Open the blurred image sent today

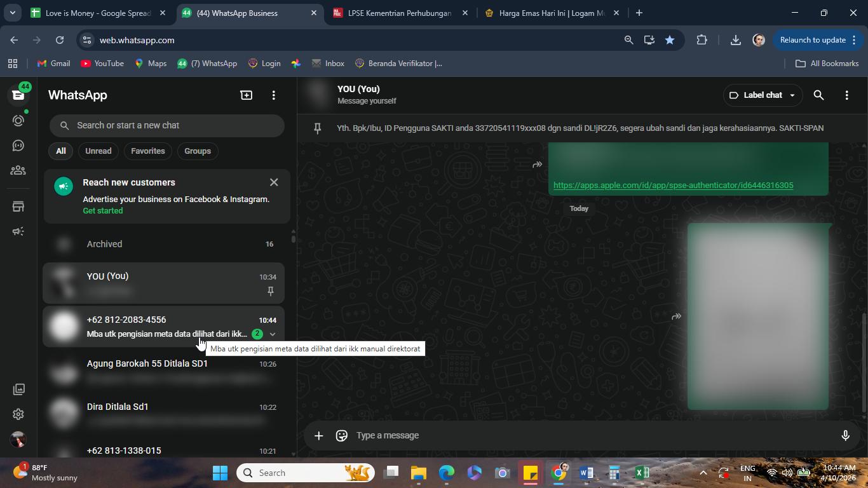click(758, 316)
